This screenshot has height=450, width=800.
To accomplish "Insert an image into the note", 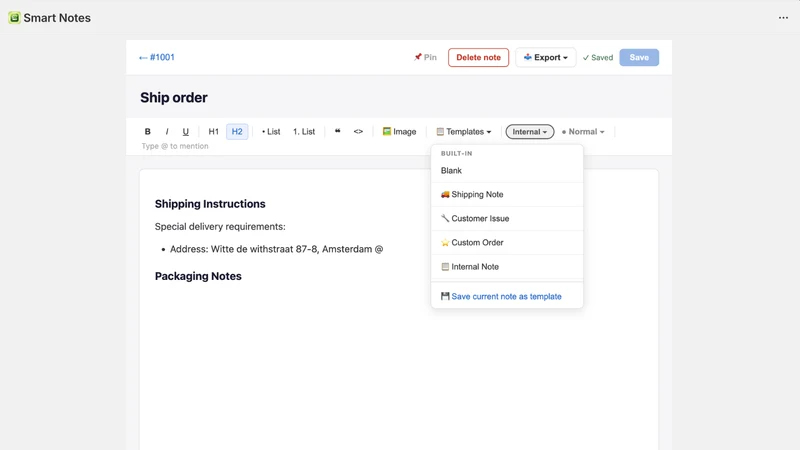I will point(399,132).
